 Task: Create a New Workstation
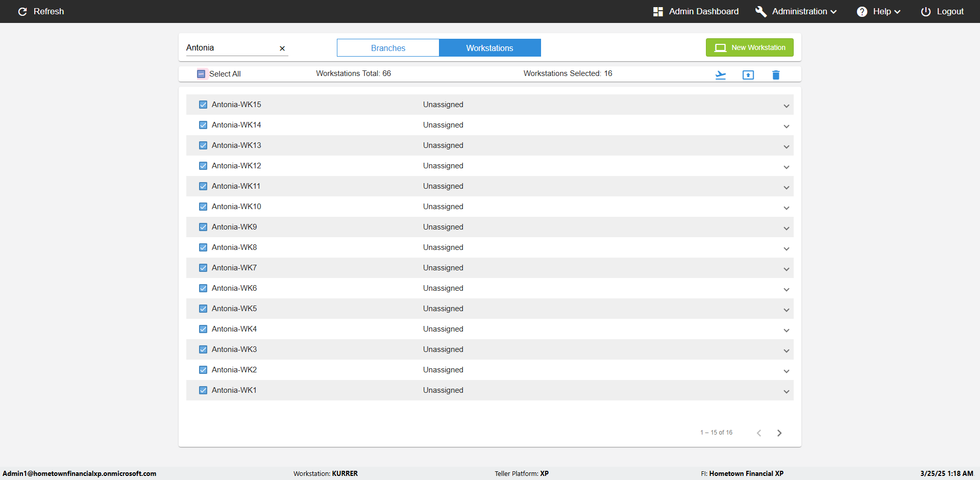[x=749, y=47]
